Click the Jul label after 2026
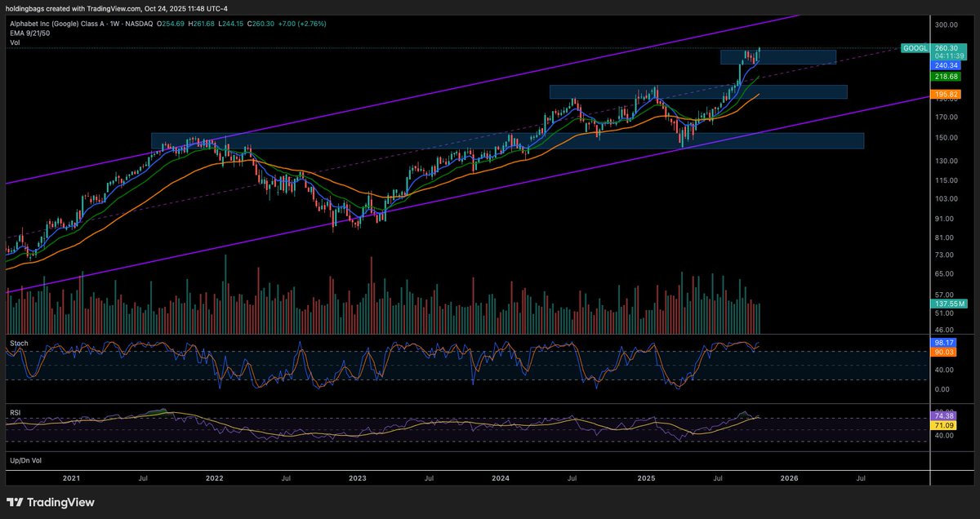The width and height of the screenshot is (980, 519). click(x=861, y=478)
